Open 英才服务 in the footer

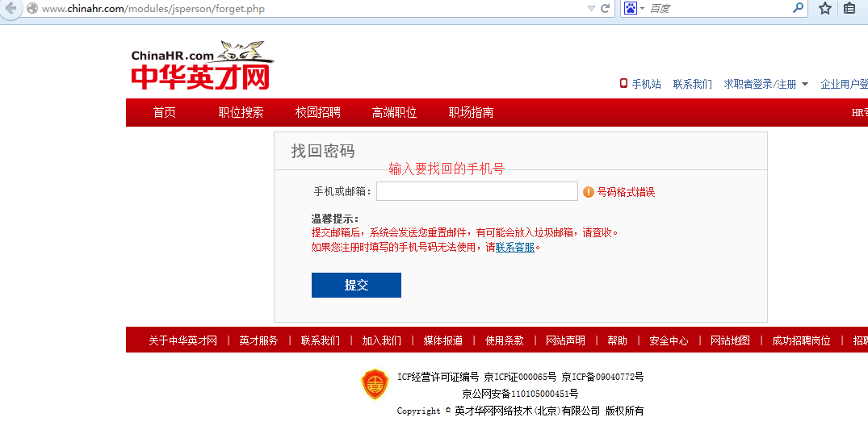click(258, 340)
